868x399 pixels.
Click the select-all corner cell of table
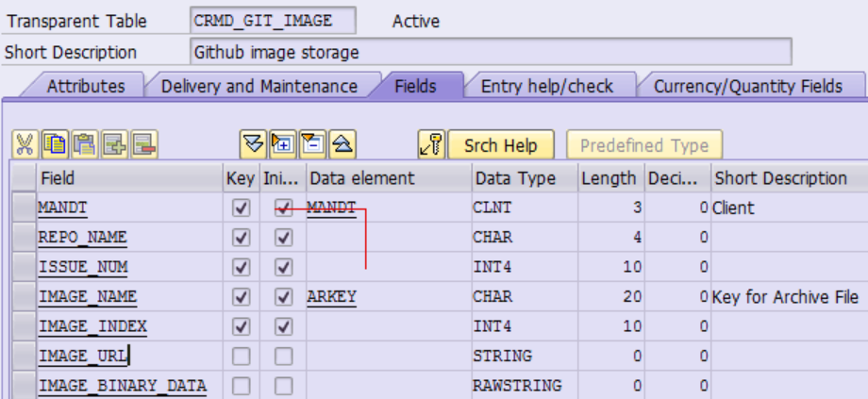tap(24, 177)
